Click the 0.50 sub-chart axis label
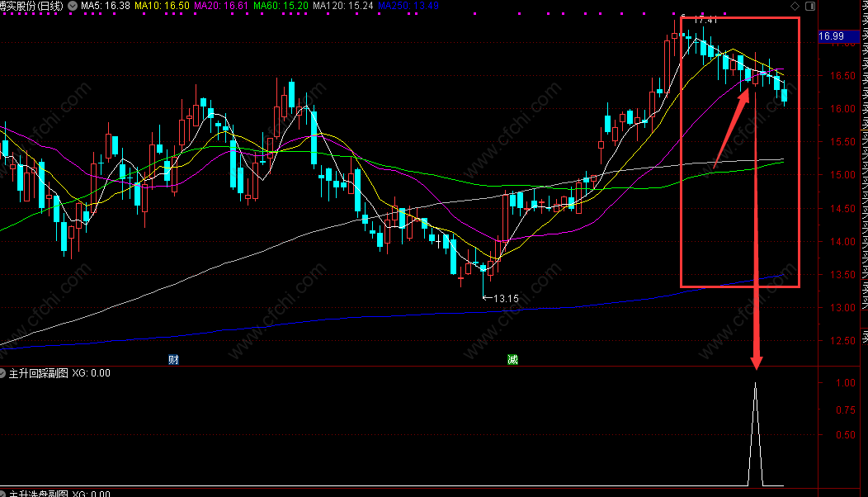Viewport: 868px width, 497px height. point(845,435)
